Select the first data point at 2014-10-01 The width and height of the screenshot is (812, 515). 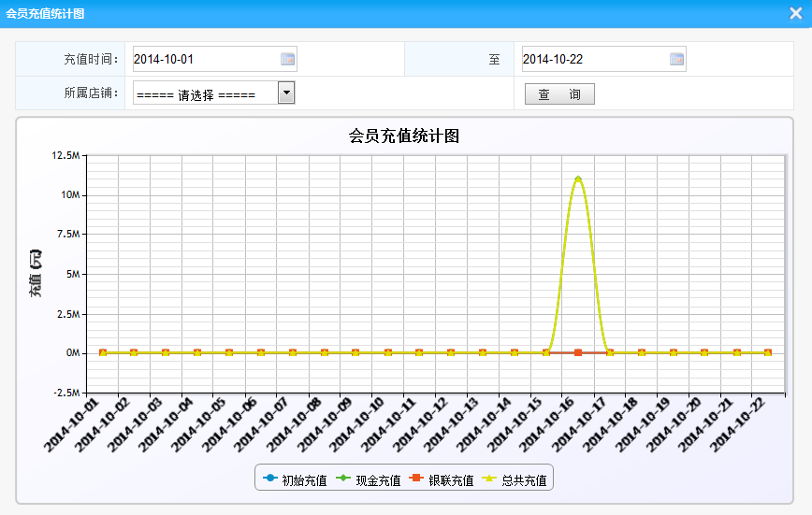[x=103, y=352]
